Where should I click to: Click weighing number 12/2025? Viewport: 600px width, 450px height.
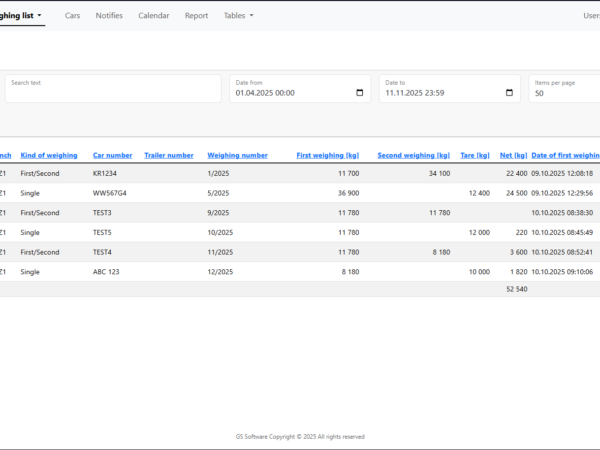click(220, 272)
